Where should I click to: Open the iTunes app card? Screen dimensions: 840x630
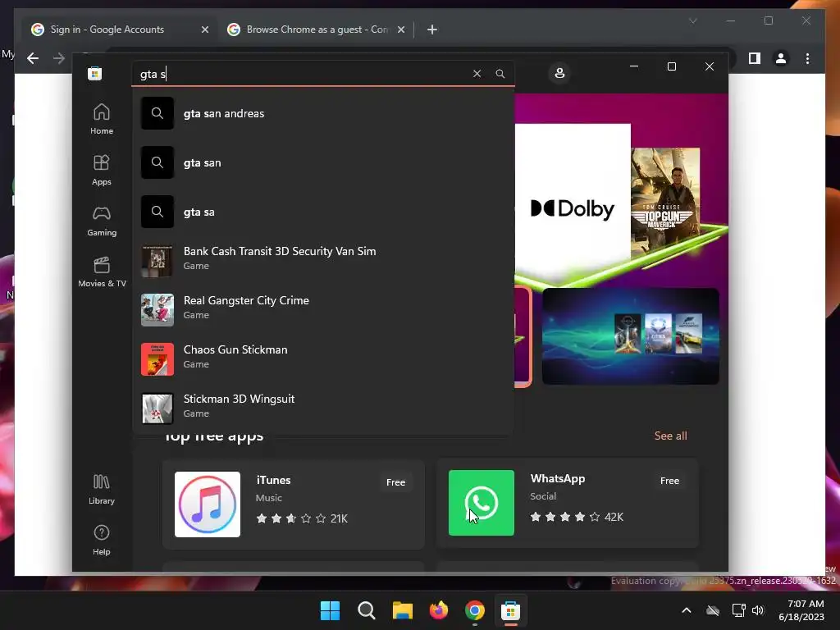pos(294,504)
